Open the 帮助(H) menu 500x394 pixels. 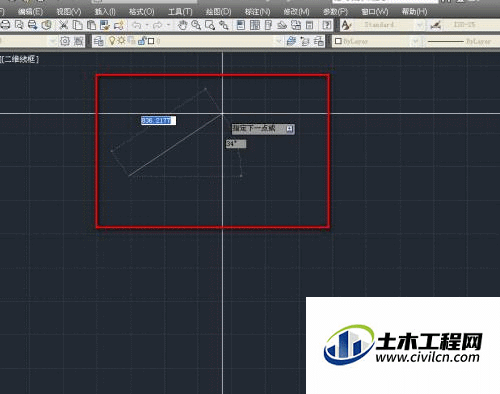pyautogui.click(x=414, y=12)
